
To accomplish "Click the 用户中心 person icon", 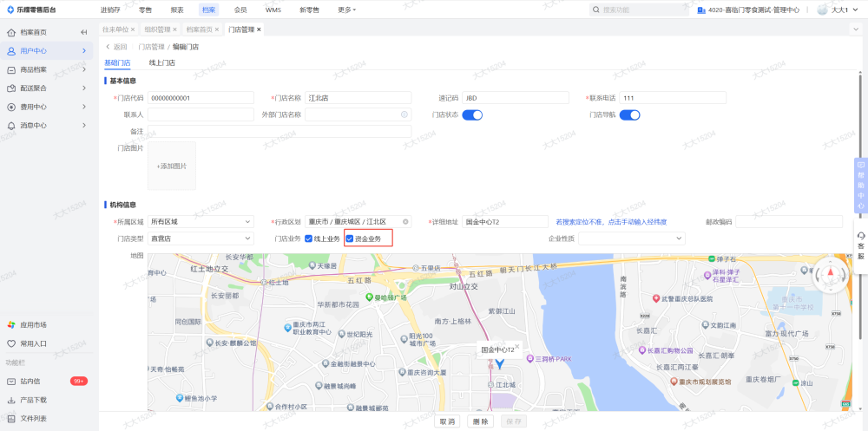I will [11, 51].
